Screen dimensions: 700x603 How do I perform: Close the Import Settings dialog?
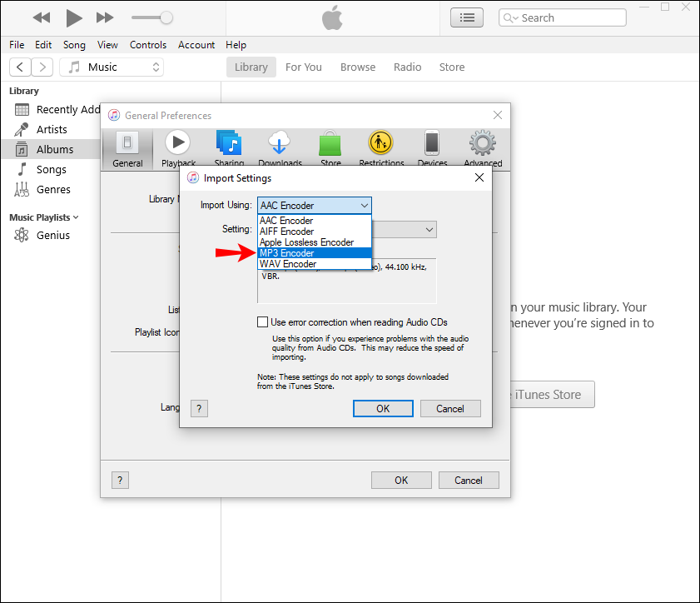point(479,177)
